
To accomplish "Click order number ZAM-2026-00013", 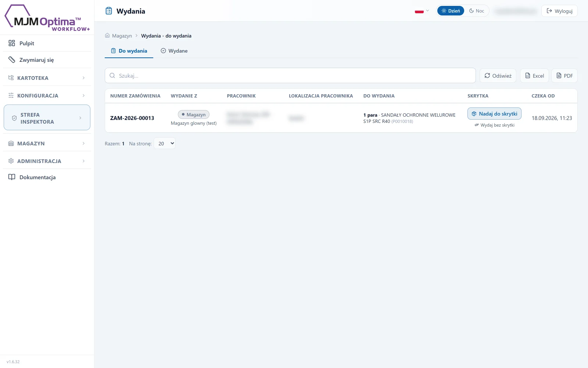I will coord(132,118).
